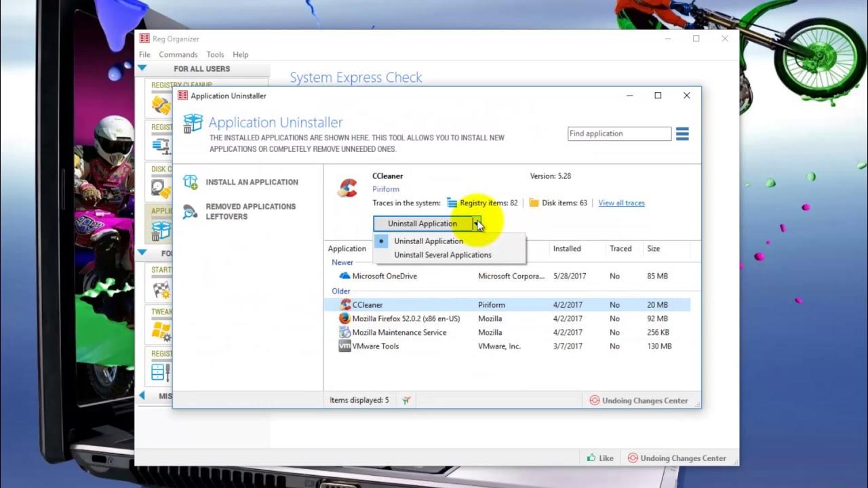Select the Mozilla Firefox 52.0.2 row name
The height and width of the screenshot is (488, 868).
pos(406,319)
